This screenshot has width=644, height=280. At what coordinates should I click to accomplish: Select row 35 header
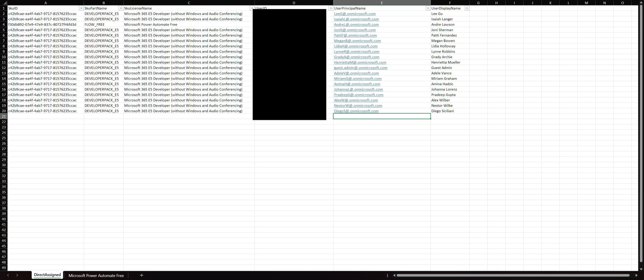tap(4, 192)
